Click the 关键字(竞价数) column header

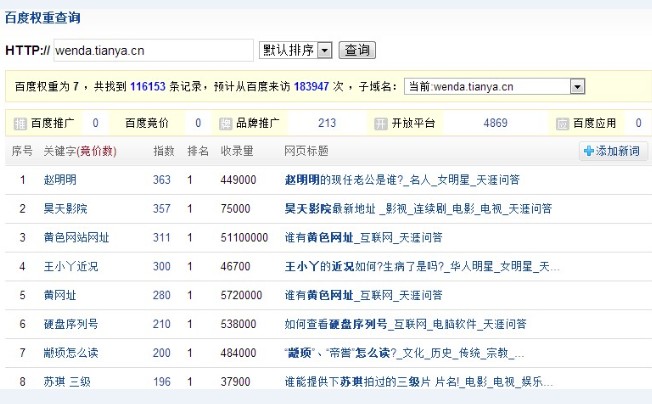[80, 151]
